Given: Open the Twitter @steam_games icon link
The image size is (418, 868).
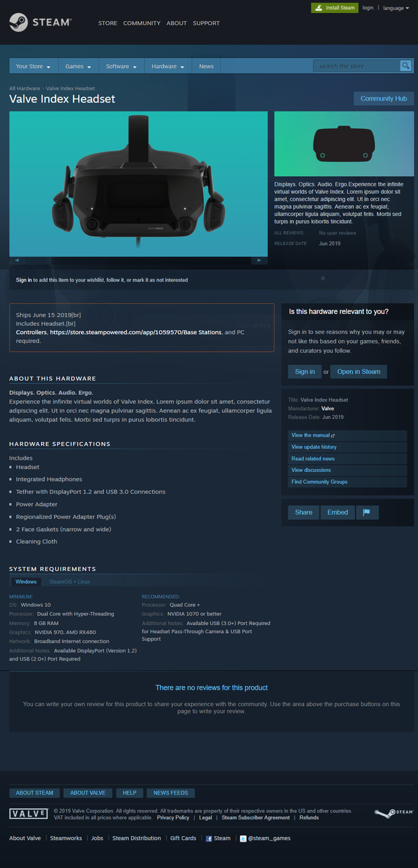Looking at the screenshot, I should click(243, 838).
